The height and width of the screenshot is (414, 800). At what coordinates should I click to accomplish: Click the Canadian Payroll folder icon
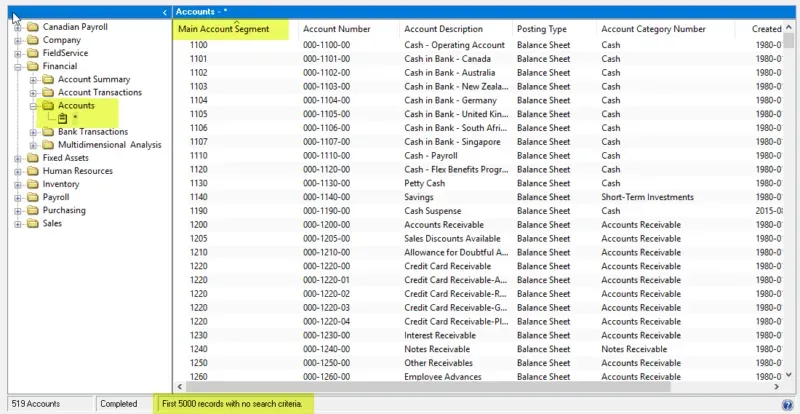[x=32, y=27]
